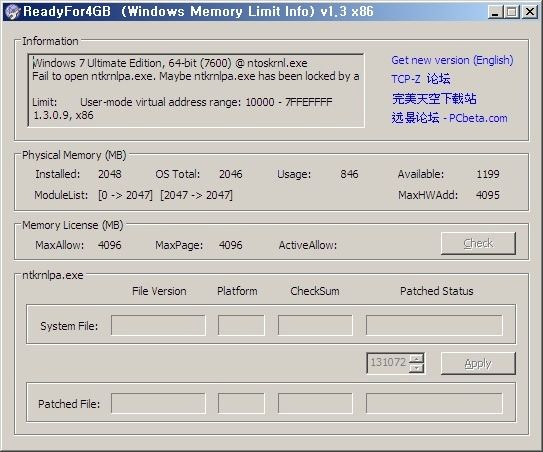This screenshot has width=543, height=452.
Task: Increase the 131072 spinner value with up arrow
Action: (416, 359)
